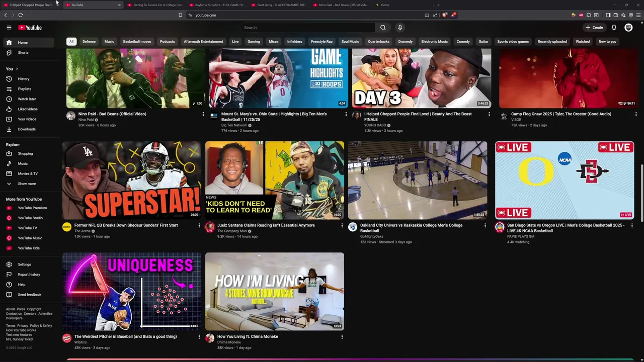This screenshot has height=362, width=644.
Task: Bookmark this page in address bar
Action: pyautogui.click(x=180, y=15)
